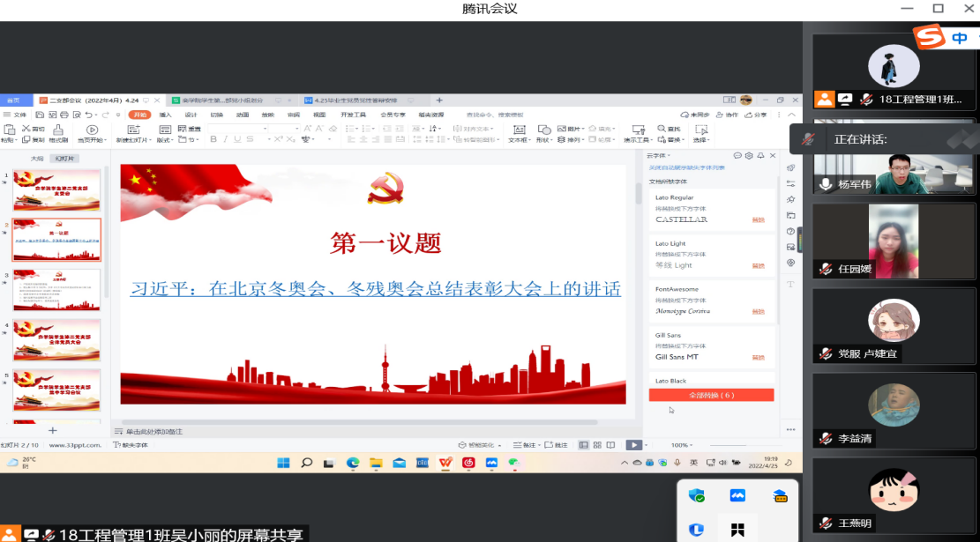Switch to the Insert (插入) ribbon tab
980x542 pixels.
click(165, 115)
